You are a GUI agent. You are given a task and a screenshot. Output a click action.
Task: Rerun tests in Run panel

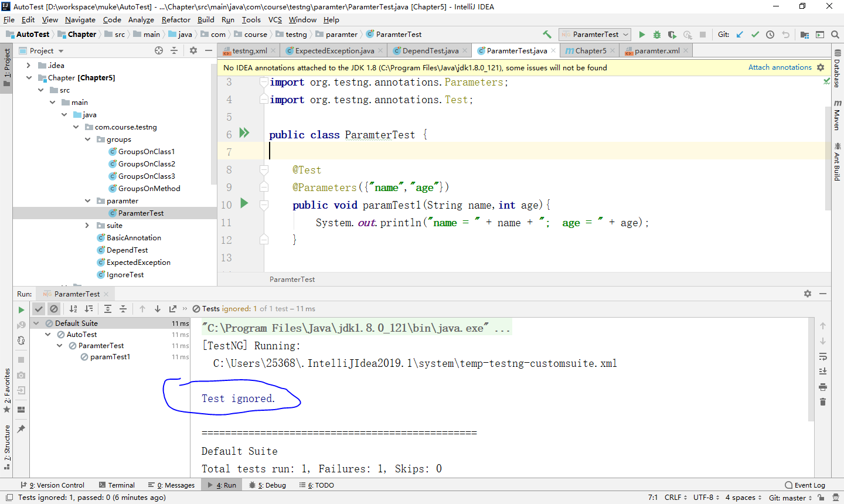click(21, 309)
